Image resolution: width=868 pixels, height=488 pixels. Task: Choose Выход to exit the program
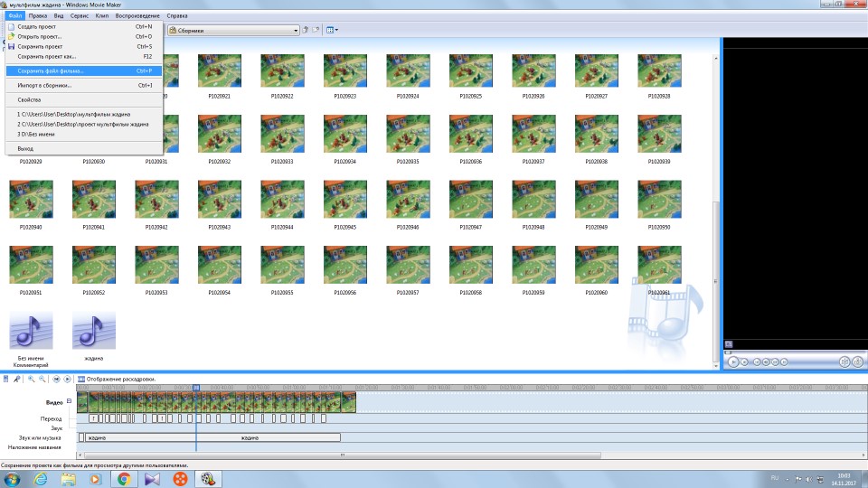[83, 148]
